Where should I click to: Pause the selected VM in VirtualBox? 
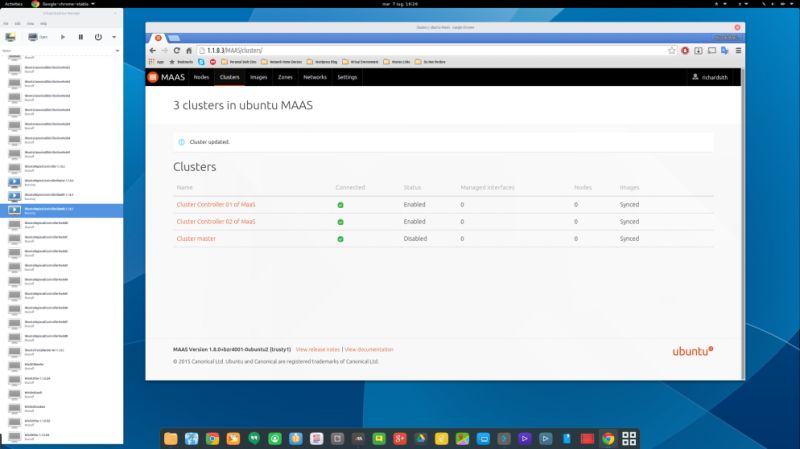tap(81, 37)
